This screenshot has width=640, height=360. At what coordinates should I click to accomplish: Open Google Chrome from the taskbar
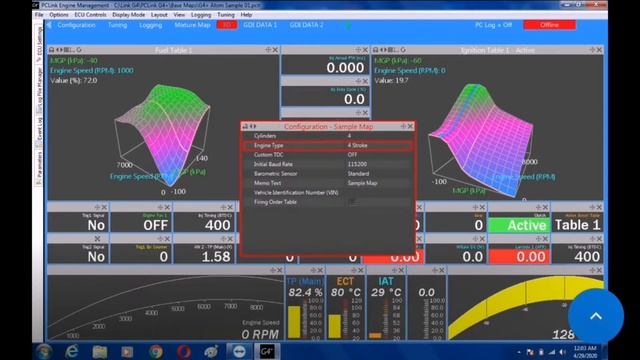(156, 351)
